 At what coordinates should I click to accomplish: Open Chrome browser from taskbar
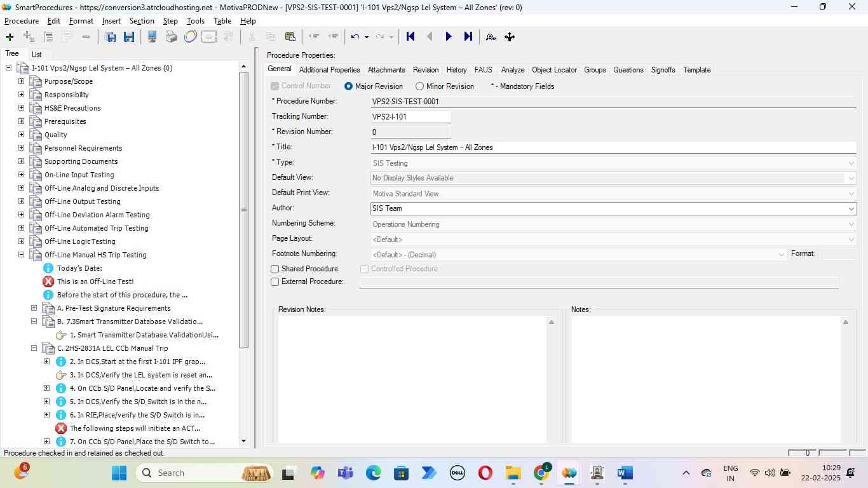[x=541, y=473]
